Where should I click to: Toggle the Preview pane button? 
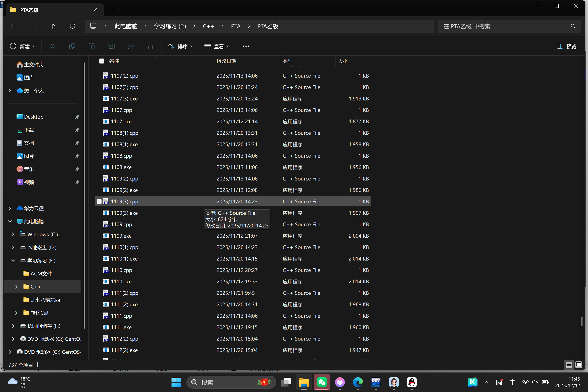coord(567,46)
